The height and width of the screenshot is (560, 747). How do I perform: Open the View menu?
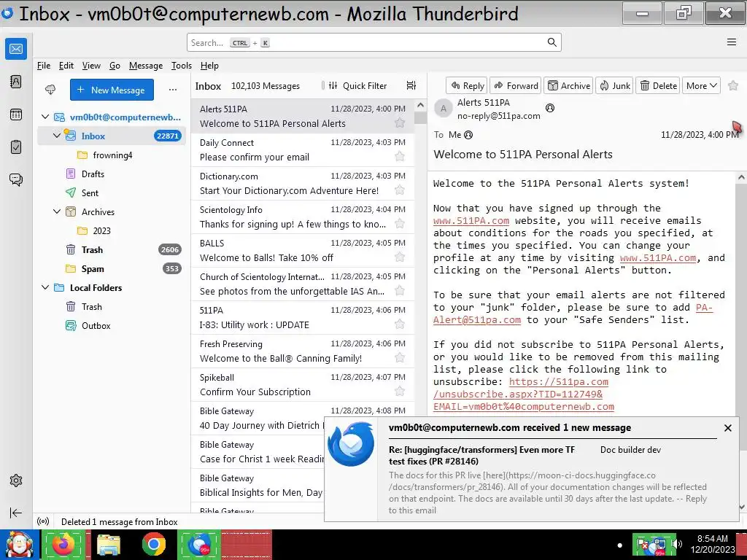(91, 66)
